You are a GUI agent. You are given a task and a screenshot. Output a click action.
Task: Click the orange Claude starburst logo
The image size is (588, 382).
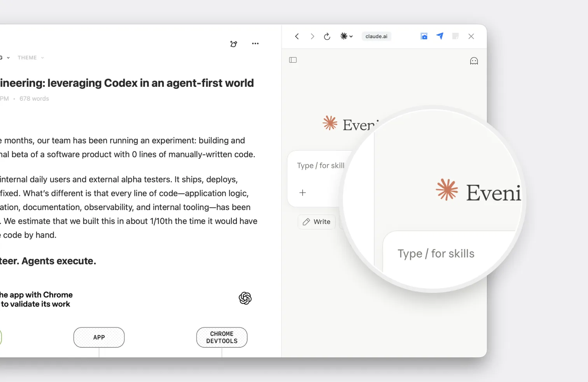coord(330,123)
